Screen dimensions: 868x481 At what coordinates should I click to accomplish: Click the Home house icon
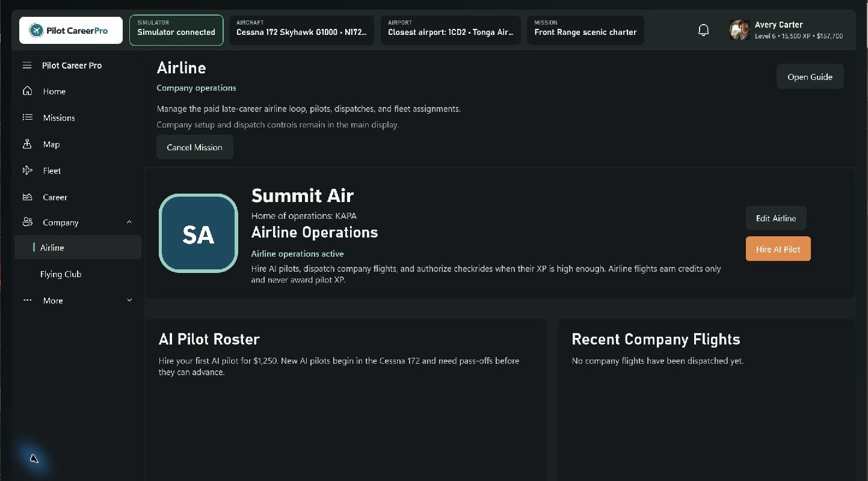pyautogui.click(x=27, y=91)
